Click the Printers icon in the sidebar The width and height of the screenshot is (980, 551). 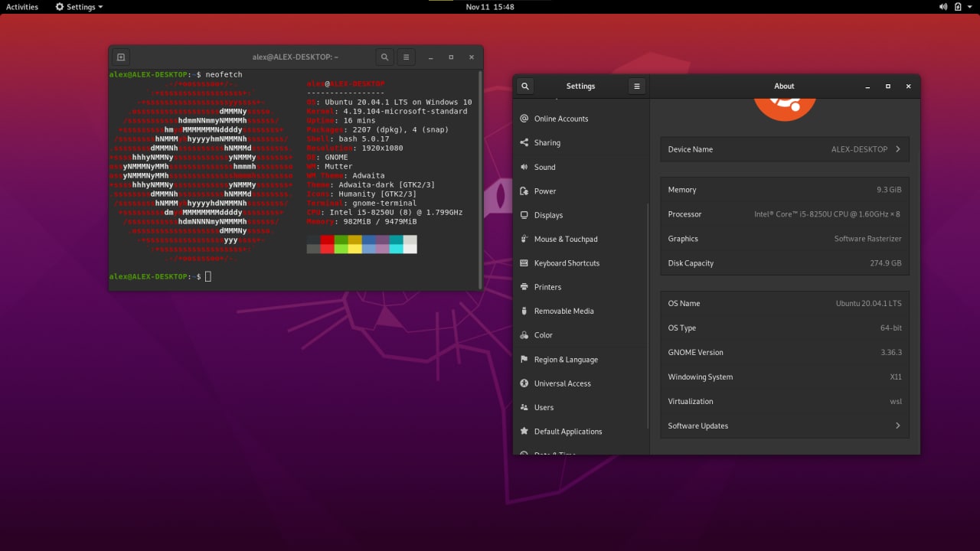point(524,287)
